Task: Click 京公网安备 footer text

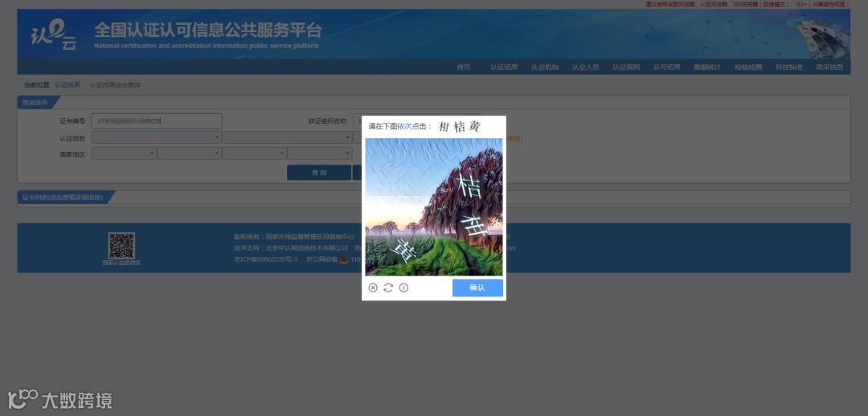Action: 321,259
